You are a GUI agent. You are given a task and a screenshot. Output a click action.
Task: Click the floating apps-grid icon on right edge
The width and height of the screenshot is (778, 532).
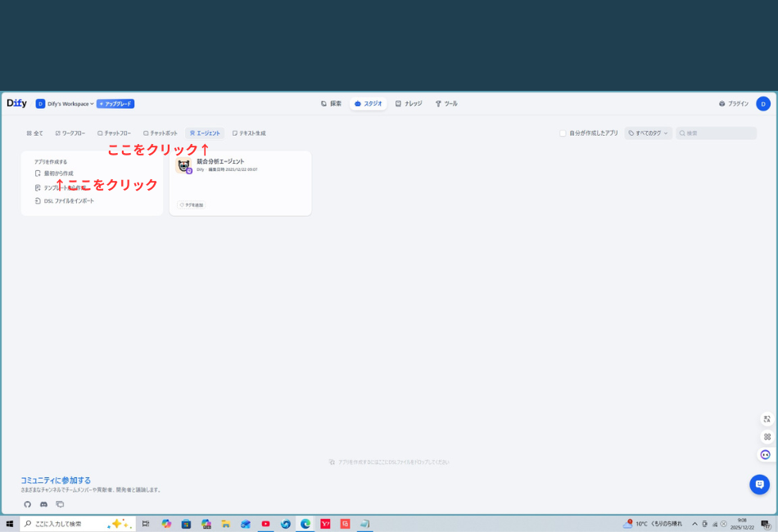(765, 435)
